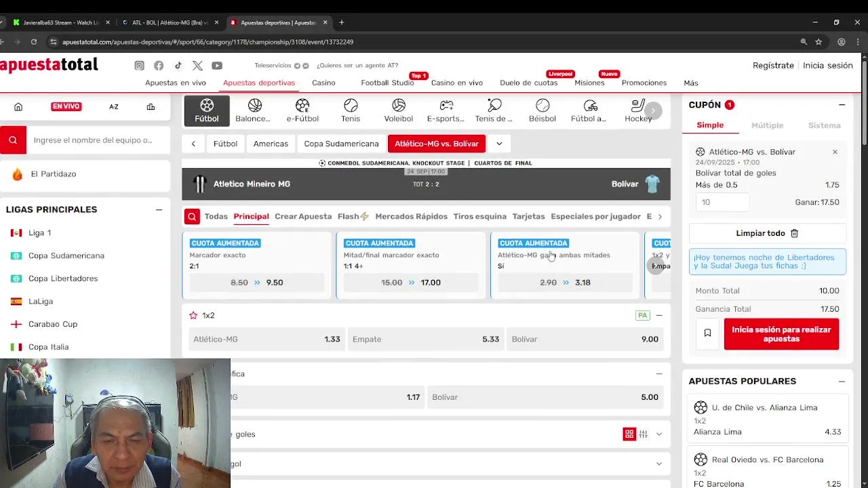
Task: Clear coupon with trash icon
Action: (794, 233)
